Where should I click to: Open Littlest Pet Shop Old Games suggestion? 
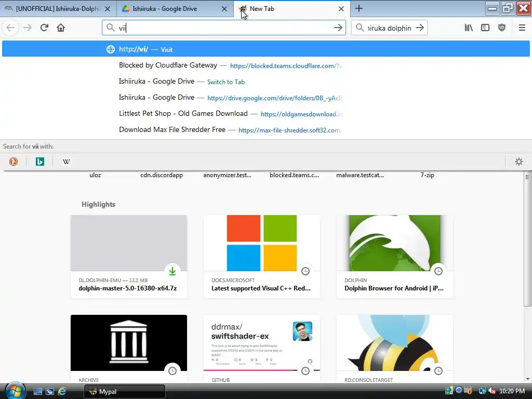265,114
